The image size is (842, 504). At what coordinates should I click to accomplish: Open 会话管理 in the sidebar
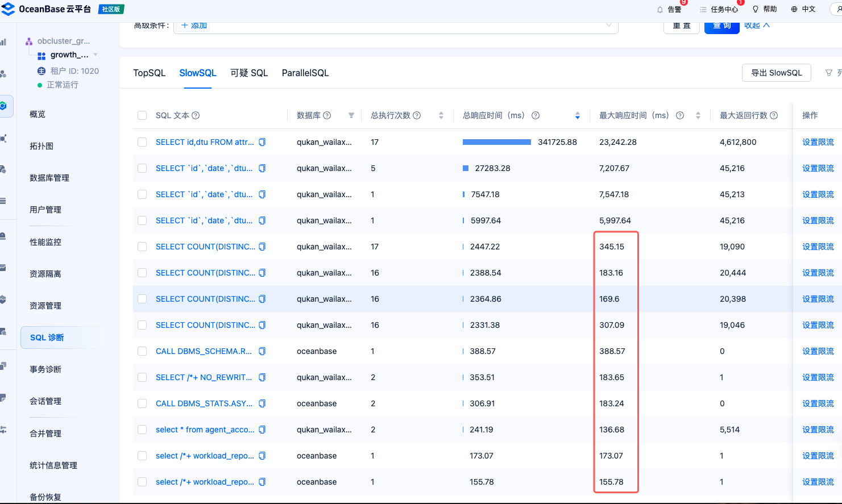(x=45, y=401)
